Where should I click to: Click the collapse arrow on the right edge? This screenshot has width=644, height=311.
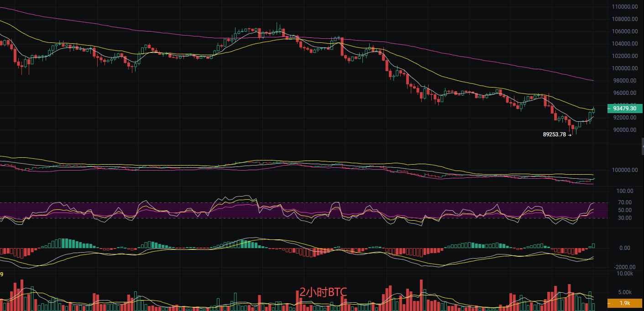tap(642, 148)
